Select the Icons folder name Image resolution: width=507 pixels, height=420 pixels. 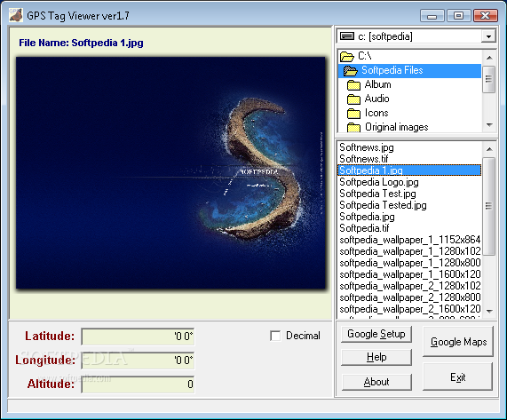pyautogui.click(x=376, y=113)
